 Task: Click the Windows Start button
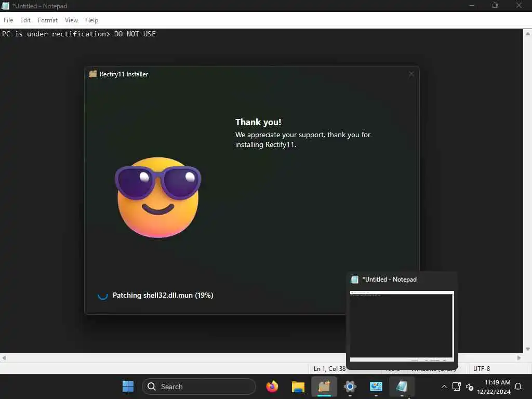(128, 387)
